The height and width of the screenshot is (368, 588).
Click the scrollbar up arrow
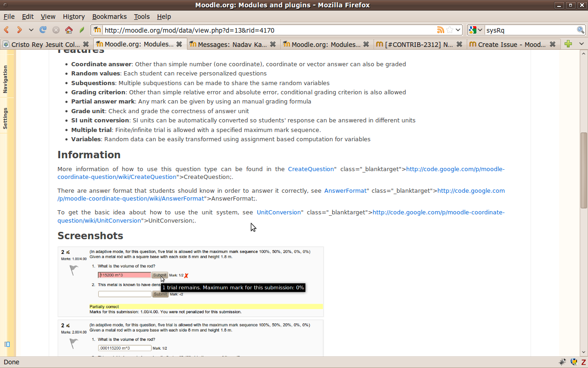(x=584, y=54)
